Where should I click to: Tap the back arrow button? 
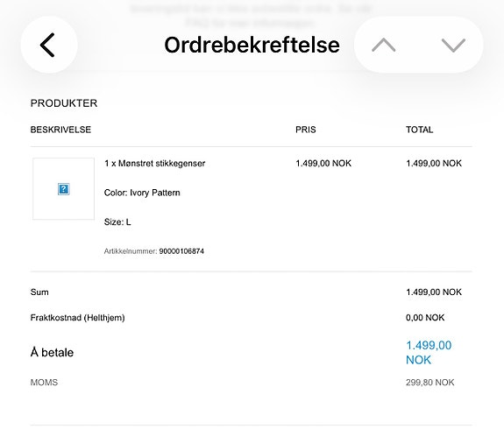click(49, 45)
